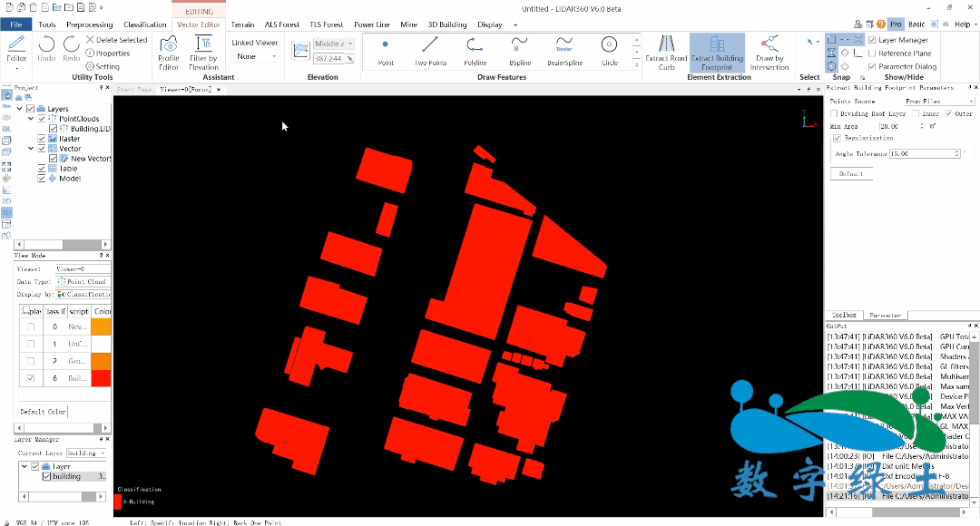Click the Min Area value field
Screen dimensions: 980x526
pos(903,126)
